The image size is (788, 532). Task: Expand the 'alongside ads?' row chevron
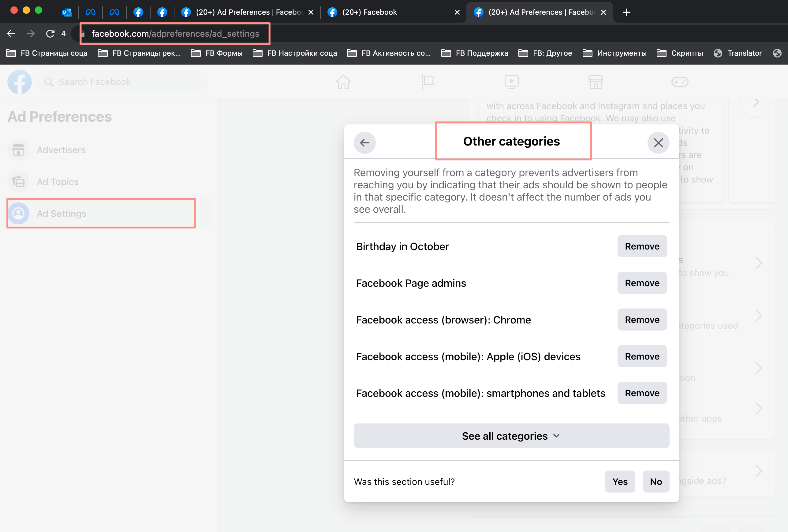pyautogui.click(x=759, y=471)
